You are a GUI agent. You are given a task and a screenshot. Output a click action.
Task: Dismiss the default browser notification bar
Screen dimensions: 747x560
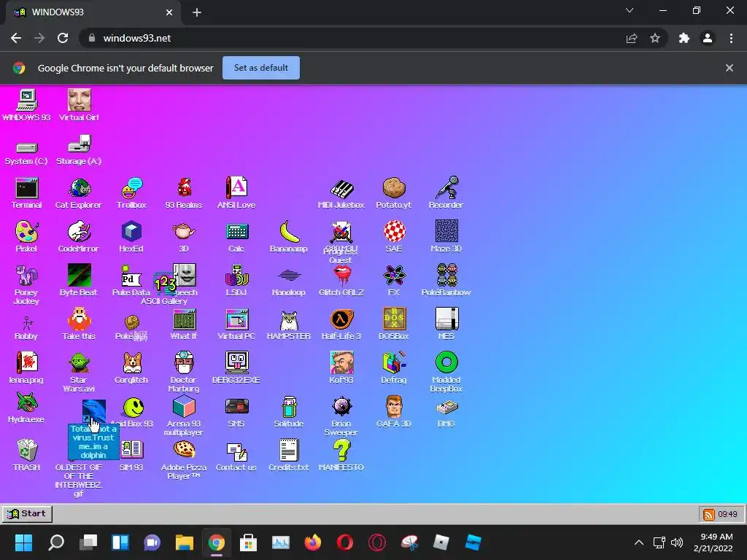coord(729,68)
